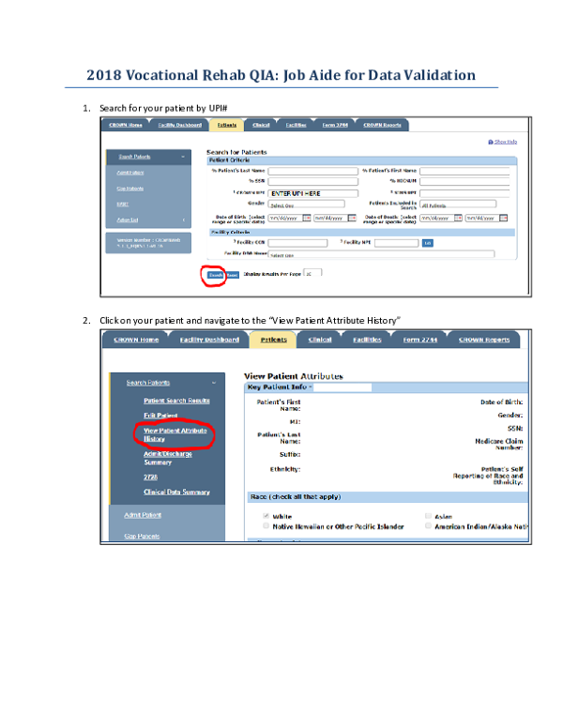
Task: Open Patients Included in Search dropdown
Action: click(458, 205)
